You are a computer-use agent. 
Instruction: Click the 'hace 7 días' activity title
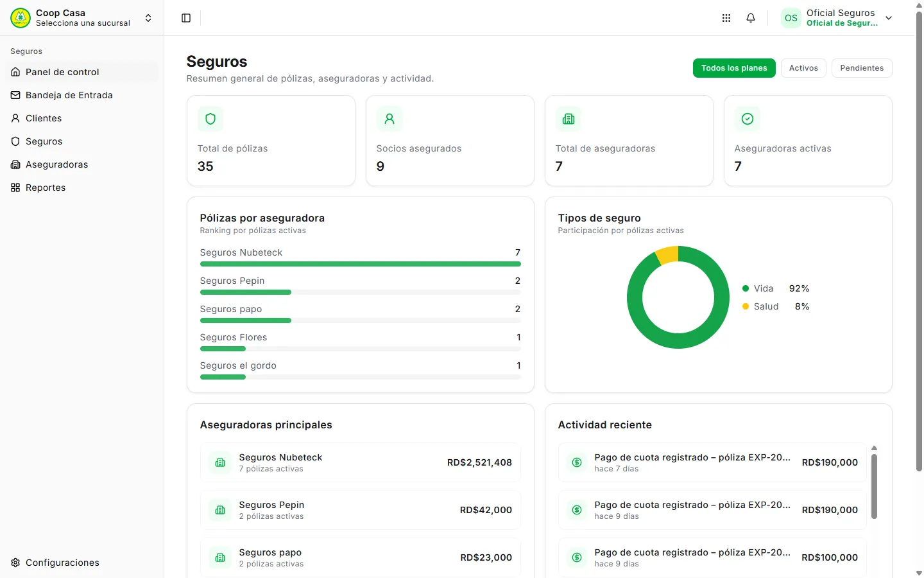coord(692,457)
